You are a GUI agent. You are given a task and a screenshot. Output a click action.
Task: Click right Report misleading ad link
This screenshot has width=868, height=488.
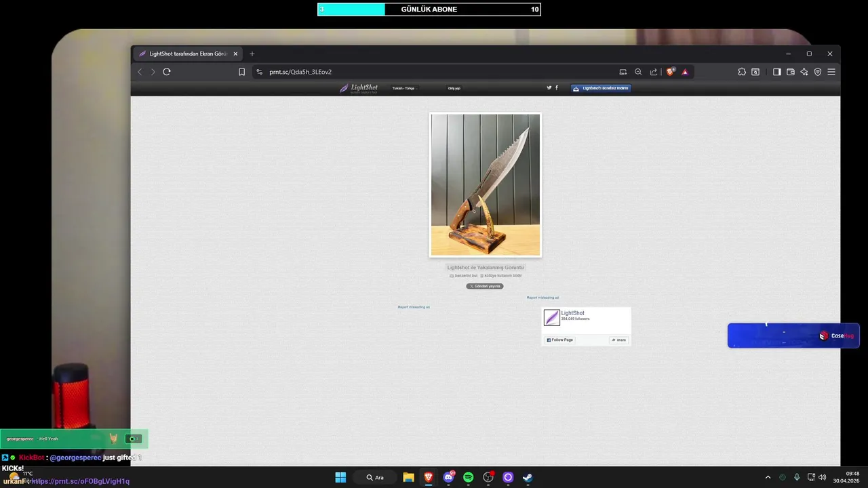point(542,298)
